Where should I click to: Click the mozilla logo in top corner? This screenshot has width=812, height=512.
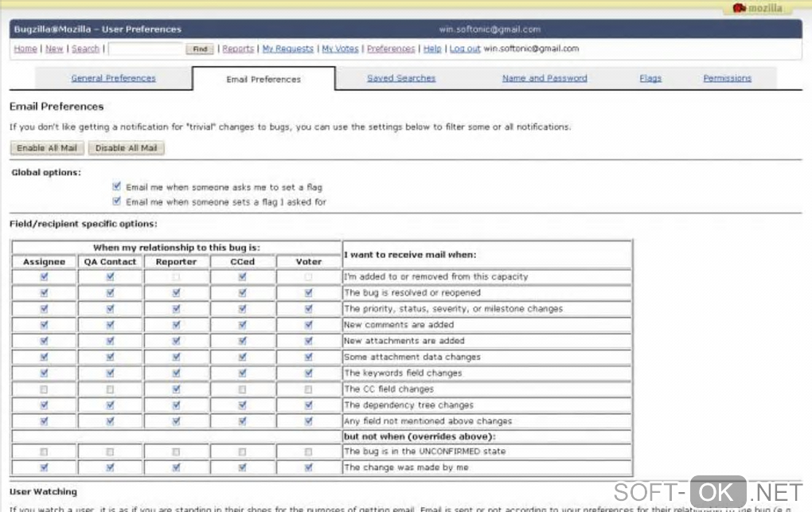tap(757, 8)
